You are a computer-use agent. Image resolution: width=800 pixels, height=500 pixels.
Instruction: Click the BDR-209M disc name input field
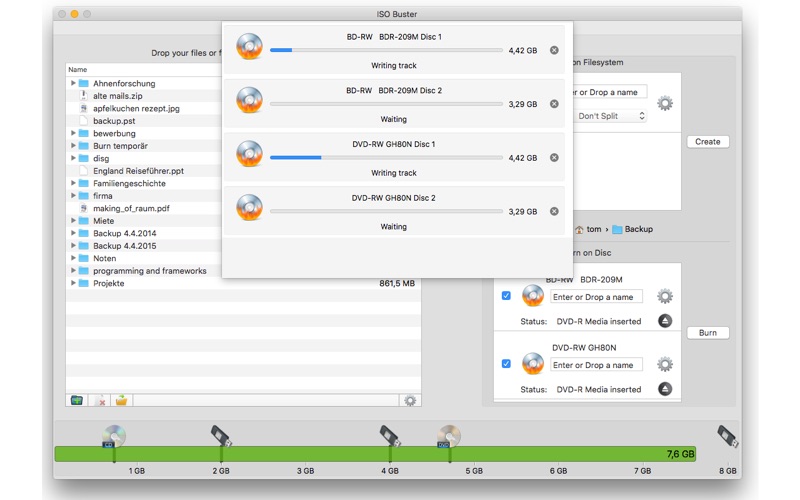596,296
